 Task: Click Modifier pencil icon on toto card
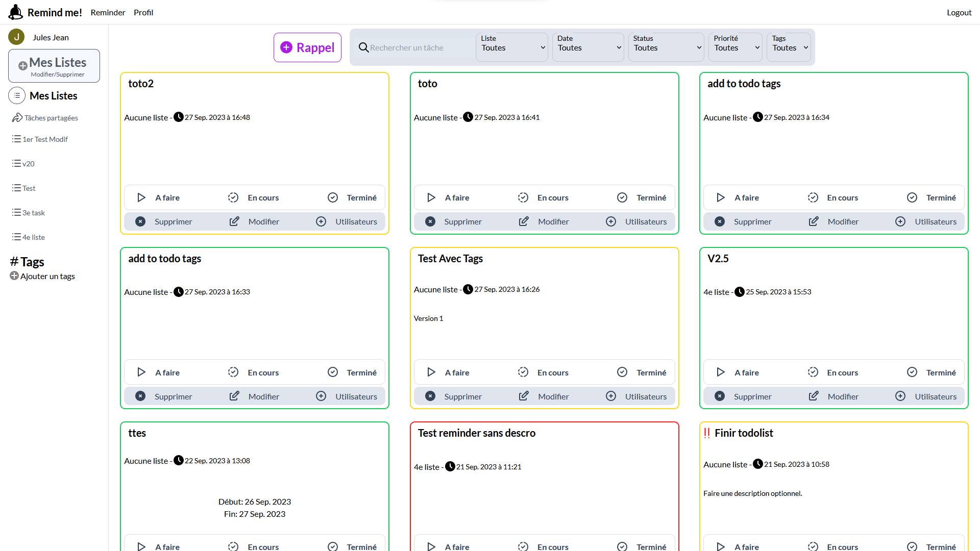(x=524, y=221)
